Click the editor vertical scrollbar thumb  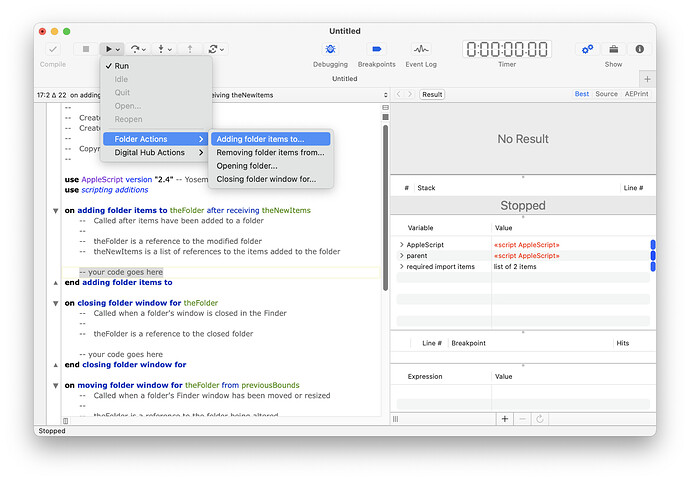385,208
